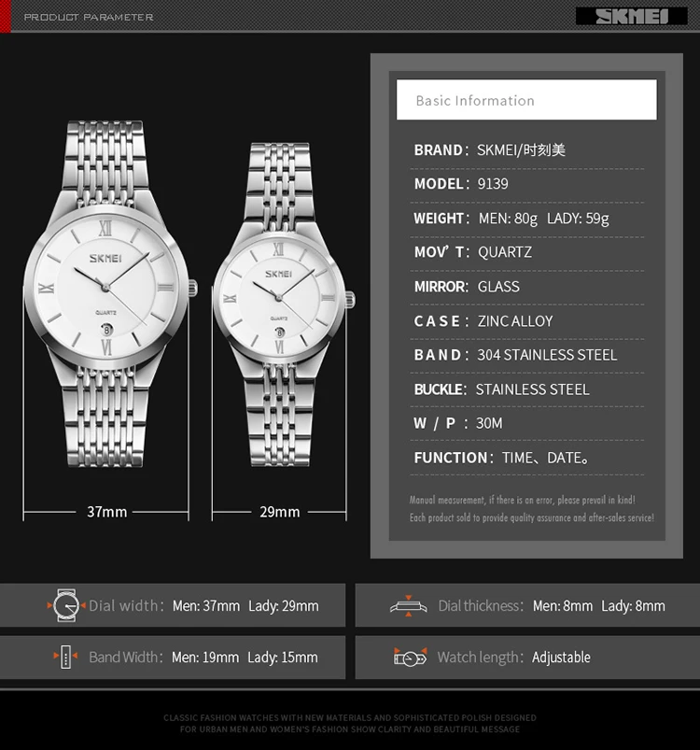Click the FUNCTION value TIME、DATE
This screenshot has width=700, height=750.
pyautogui.click(x=545, y=458)
